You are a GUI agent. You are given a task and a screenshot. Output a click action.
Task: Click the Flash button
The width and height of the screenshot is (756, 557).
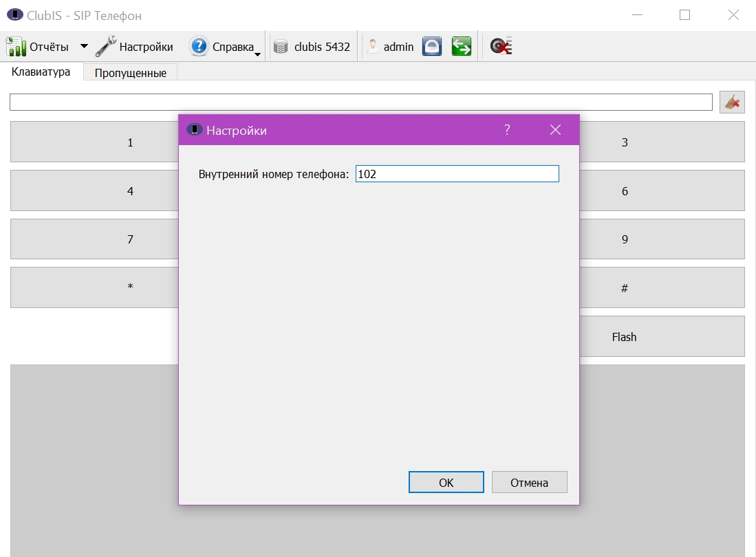tap(662, 336)
